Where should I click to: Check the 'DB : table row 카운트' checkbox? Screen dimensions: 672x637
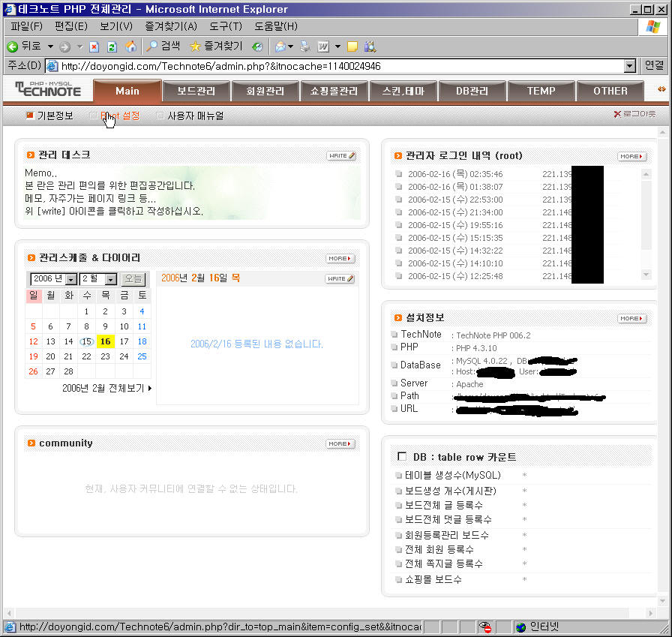[401, 457]
